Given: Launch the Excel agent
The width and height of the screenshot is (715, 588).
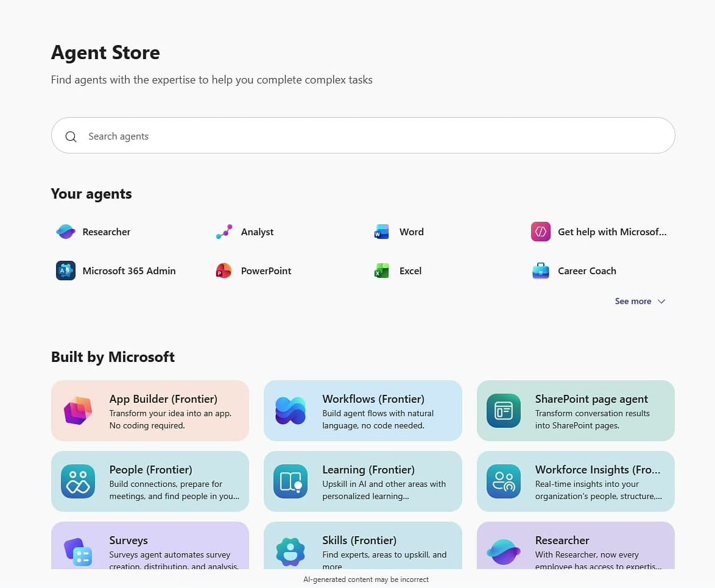Looking at the screenshot, I should 396,271.
